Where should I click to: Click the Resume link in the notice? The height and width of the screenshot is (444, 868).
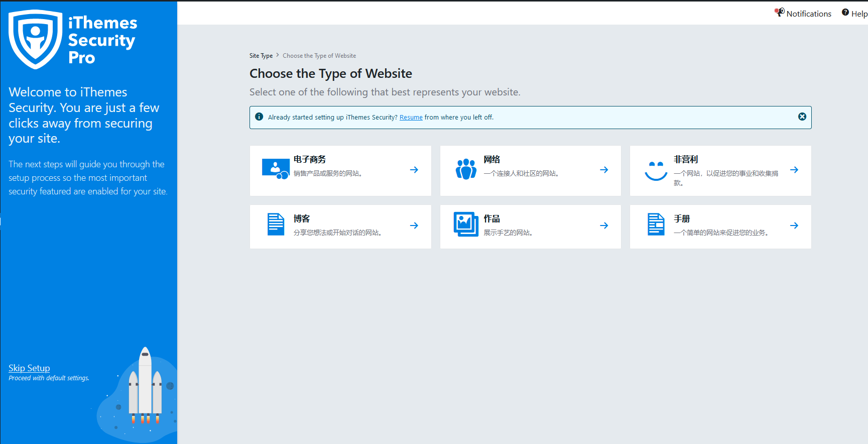[411, 118]
